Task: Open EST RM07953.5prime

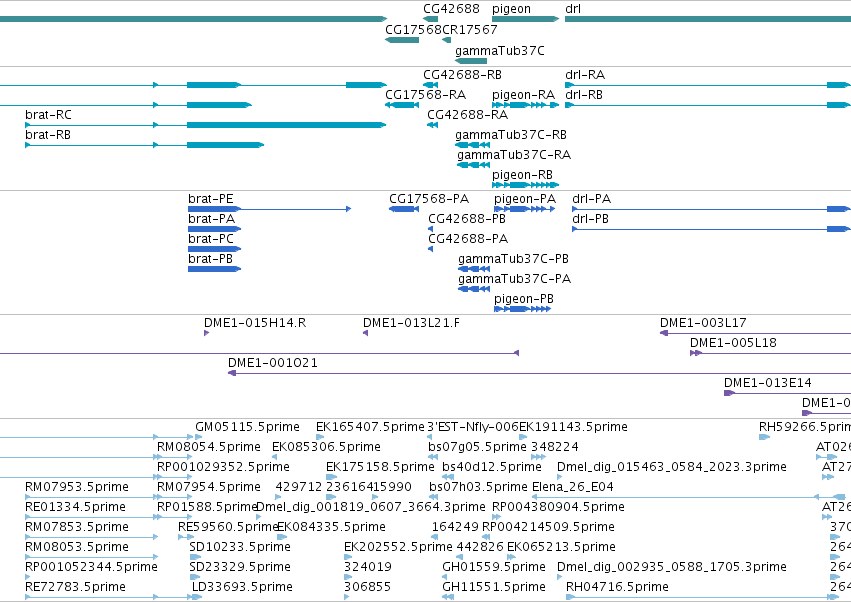Action: (77, 487)
